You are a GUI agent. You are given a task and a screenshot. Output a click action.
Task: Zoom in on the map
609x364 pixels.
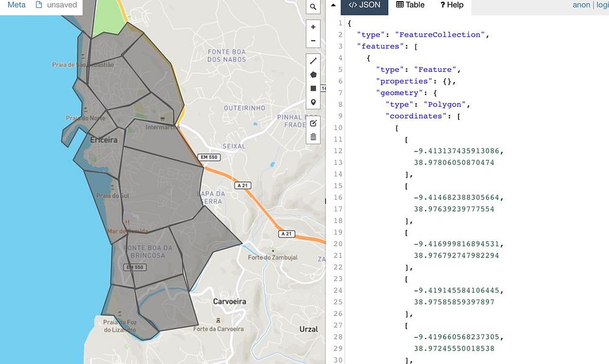click(x=313, y=27)
